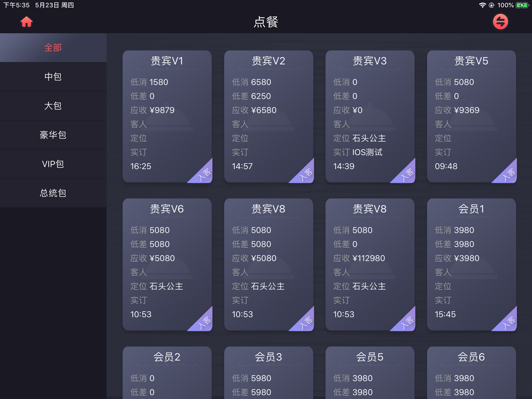Click the Wi-Fi status icon
The height and width of the screenshot is (399, 532).
pos(483,5)
